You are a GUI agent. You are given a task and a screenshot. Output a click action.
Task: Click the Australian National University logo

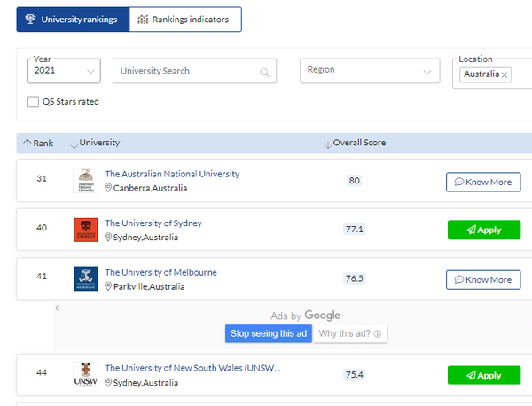(86, 181)
